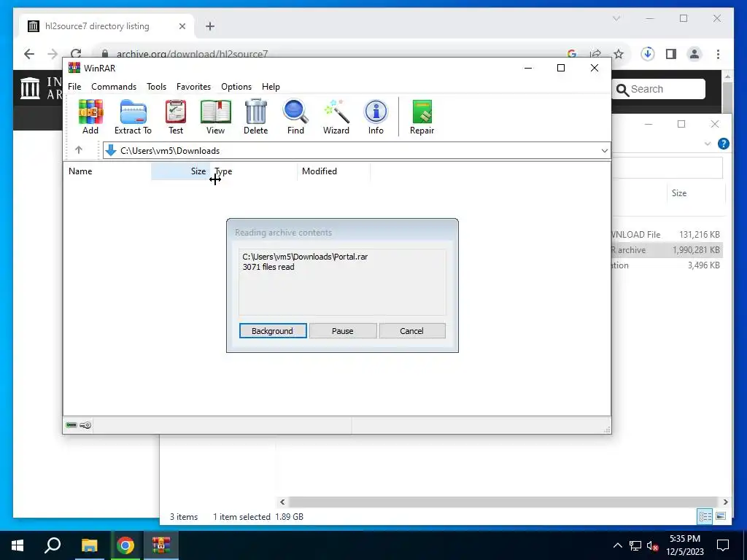747x560 pixels.
Task: Open Explorer help question mark icon
Action: click(723, 144)
